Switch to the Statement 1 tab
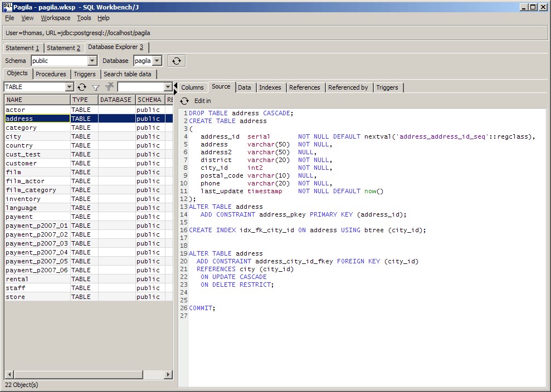The width and height of the screenshot is (551, 392). [x=22, y=48]
